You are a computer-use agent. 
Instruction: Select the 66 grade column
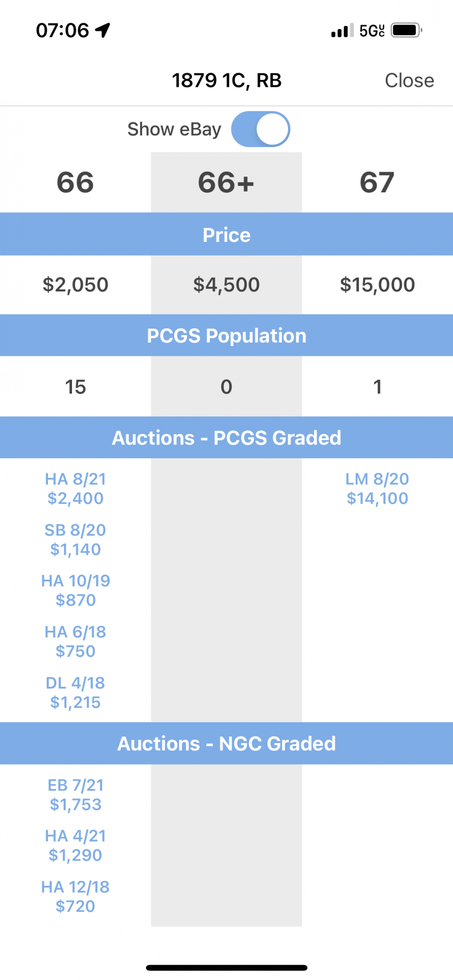75,182
